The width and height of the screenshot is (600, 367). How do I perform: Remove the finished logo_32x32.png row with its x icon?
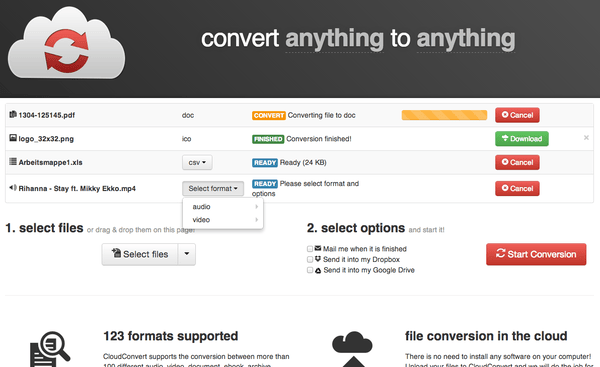(x=586, y=137)
